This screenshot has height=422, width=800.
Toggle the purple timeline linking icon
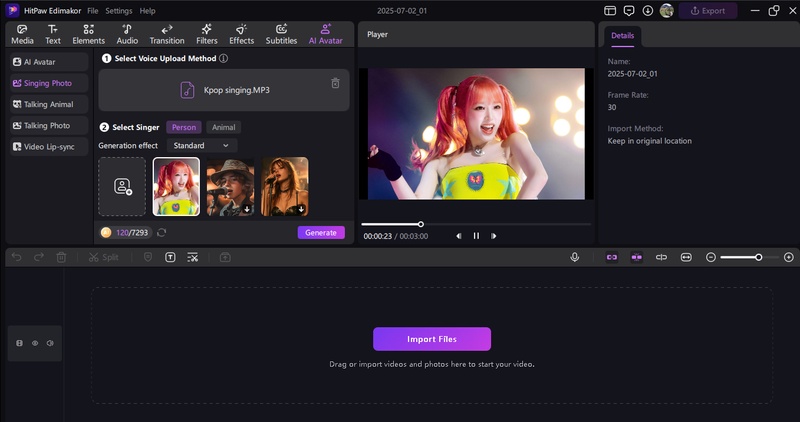[x=637, y=257]
